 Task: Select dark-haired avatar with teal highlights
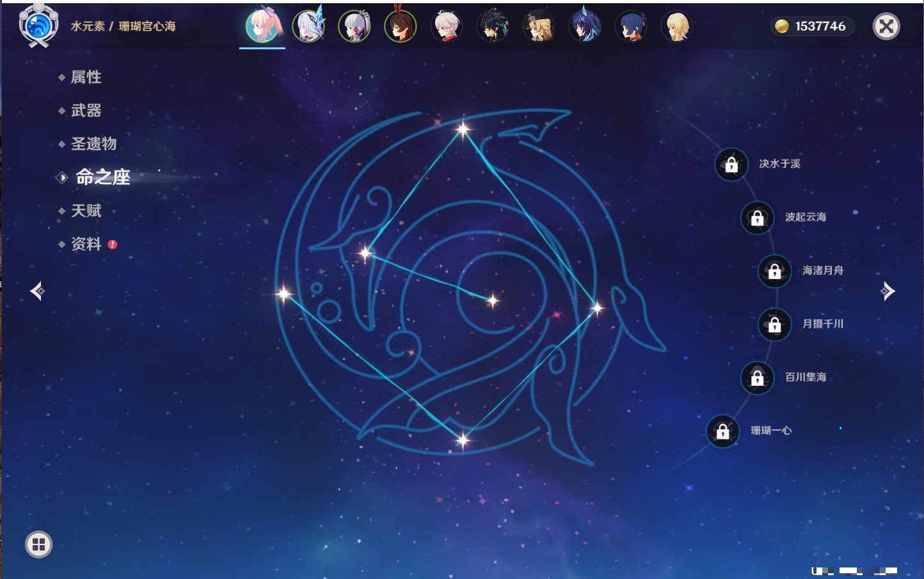click(493, 26)
